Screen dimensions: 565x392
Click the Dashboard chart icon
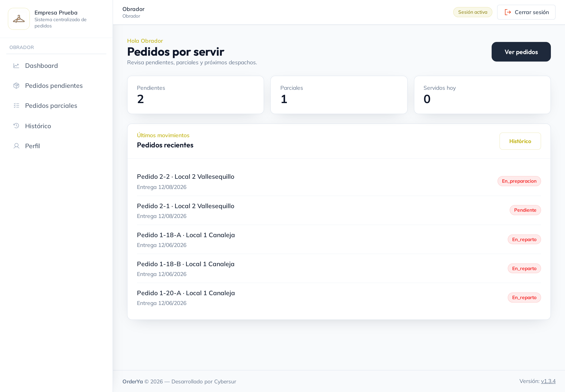[16, 66]
